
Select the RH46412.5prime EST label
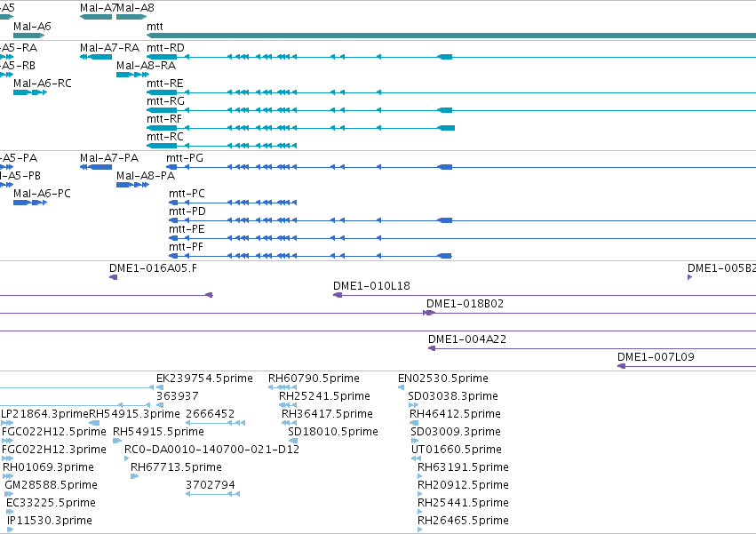click(455, 414)
